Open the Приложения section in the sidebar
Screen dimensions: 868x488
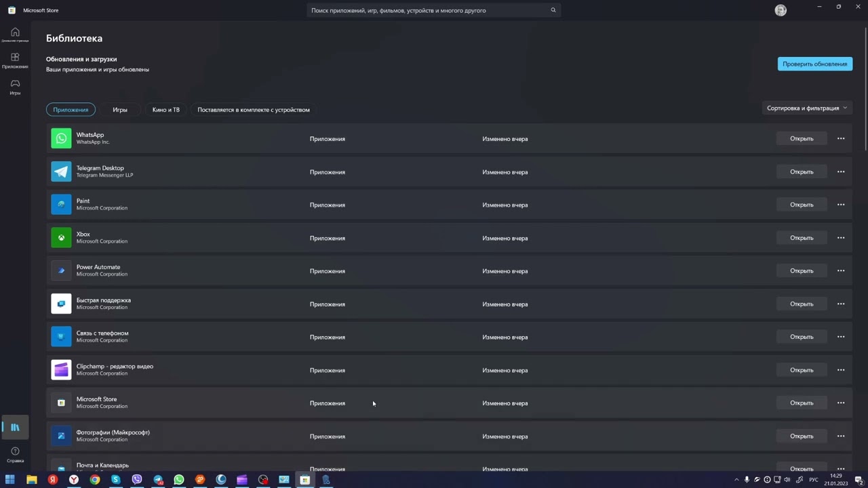pos(15,60)
